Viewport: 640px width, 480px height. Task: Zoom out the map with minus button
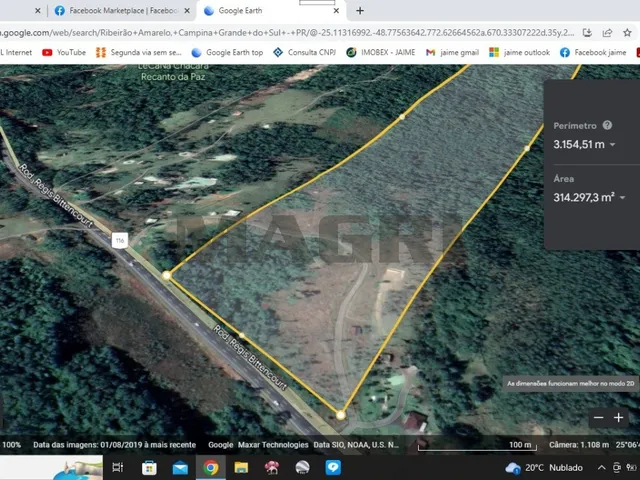point(599,418)
